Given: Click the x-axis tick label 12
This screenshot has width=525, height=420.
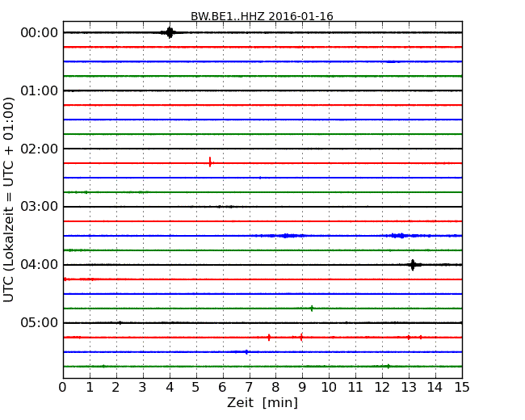Looking at the screenshot, I should tap(382, 388).
